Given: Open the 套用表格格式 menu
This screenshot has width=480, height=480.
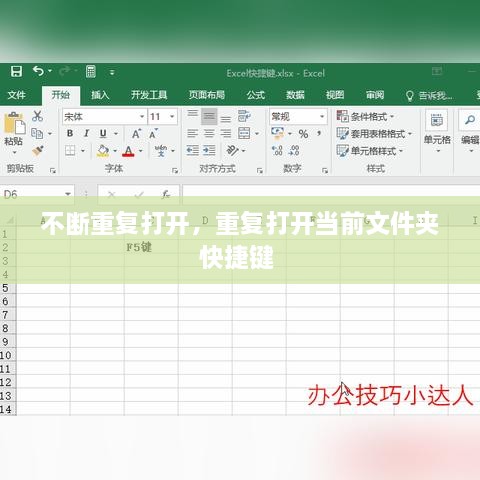Looking at the screenshot, I should pos(374,134).
